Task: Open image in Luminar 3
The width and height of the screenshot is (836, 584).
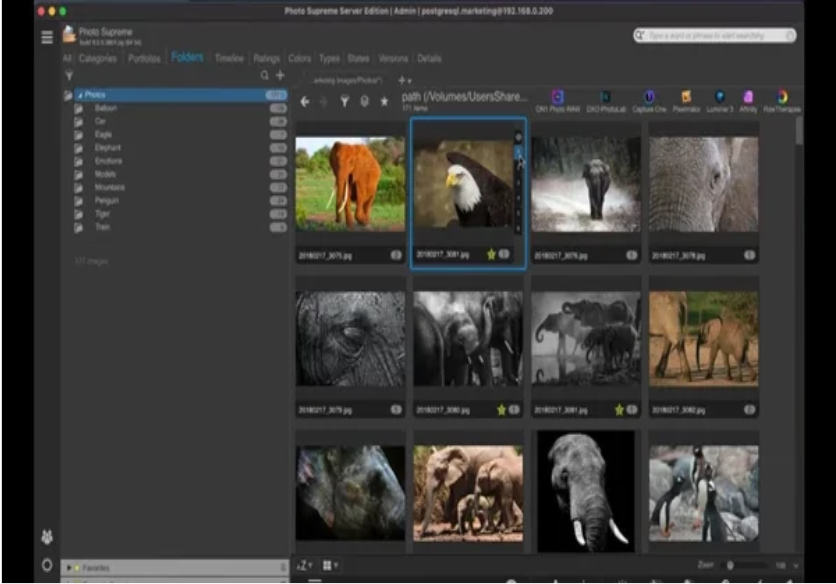Action: coord(720,100)
